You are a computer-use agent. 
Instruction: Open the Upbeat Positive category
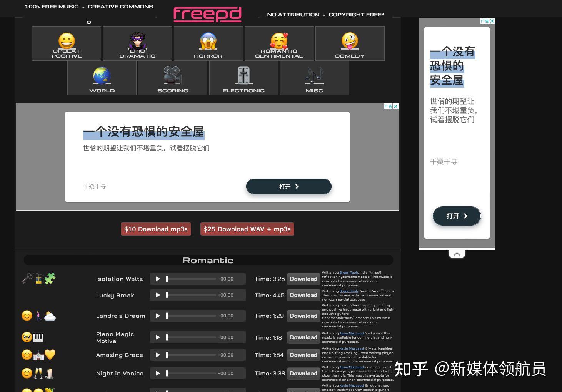coord(67,43)
